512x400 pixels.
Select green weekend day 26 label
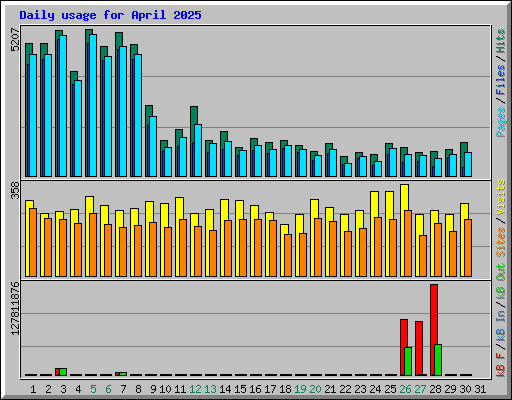[x=405, y=389]
